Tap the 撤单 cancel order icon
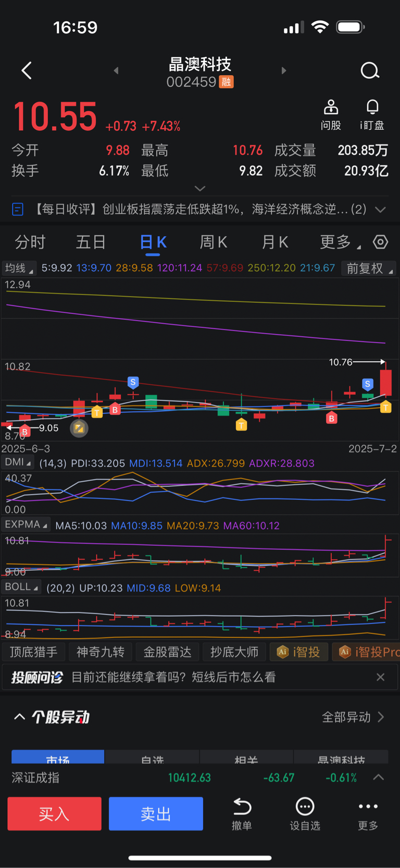Viewport: 400px width, 868px height. tap(242, 814)
